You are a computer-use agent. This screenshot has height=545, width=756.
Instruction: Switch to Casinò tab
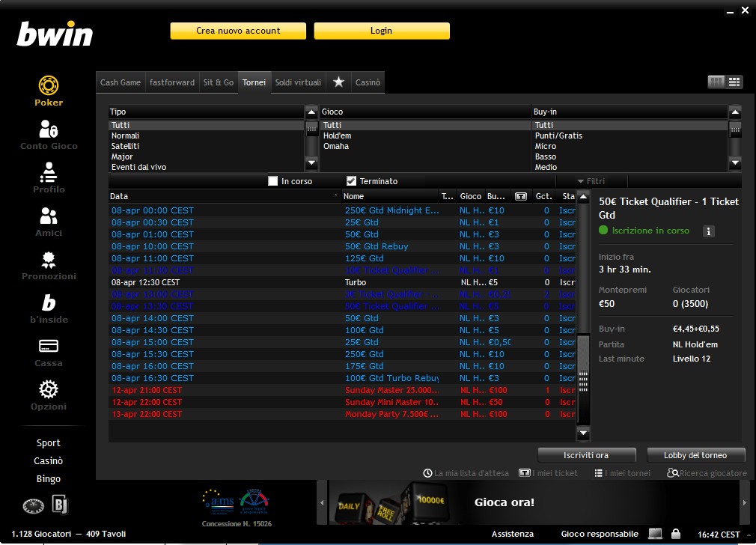click(368, 82)
